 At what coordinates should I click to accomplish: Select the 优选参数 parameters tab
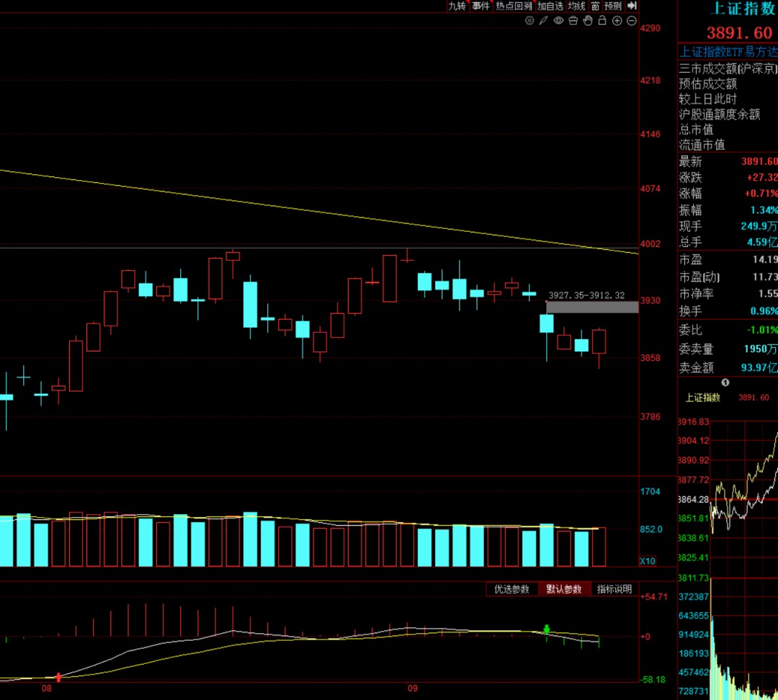pyautogui.click(x=511, y=589)
